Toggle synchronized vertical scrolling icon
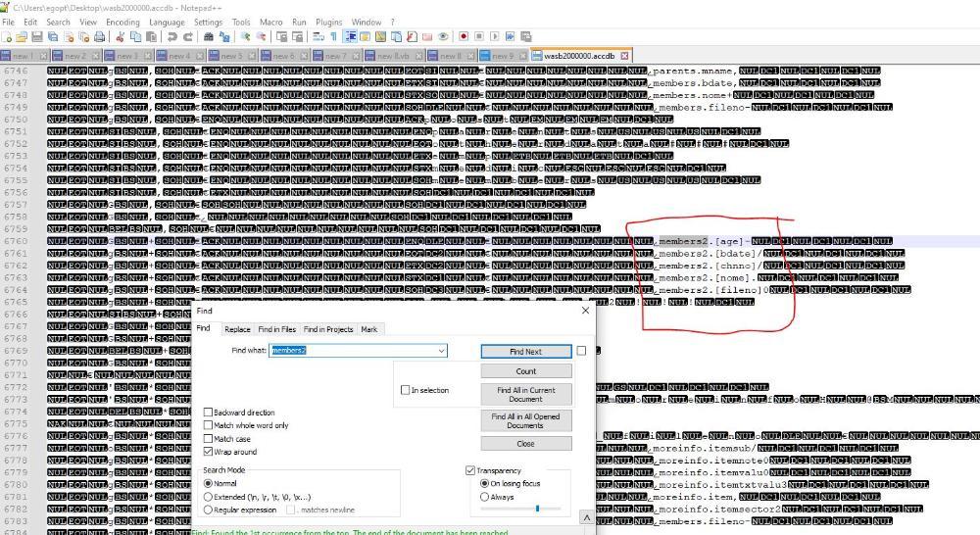980x535 pixels. point(282,37)
